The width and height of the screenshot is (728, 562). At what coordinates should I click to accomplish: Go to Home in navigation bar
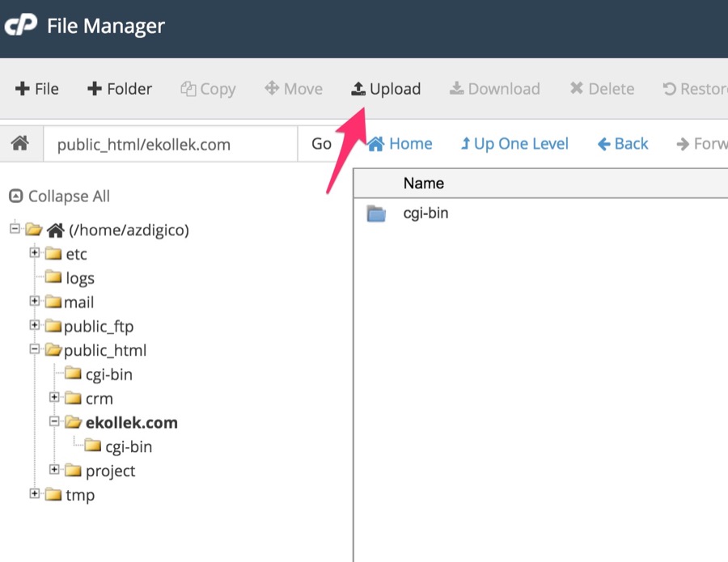[x=400, y=144]
